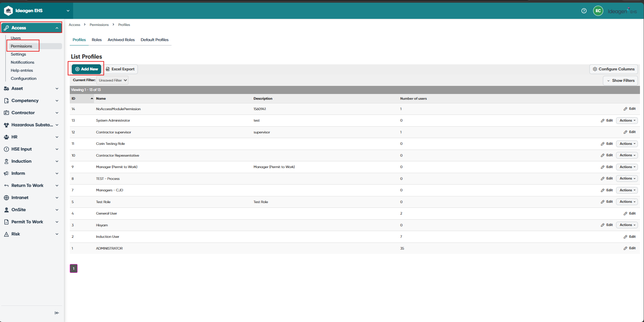Image resolution: width=644 pixels, height=322 pixels.
Task: Click the pencil Edit icon for ADMINISTRATOR row
Action: 625,248
